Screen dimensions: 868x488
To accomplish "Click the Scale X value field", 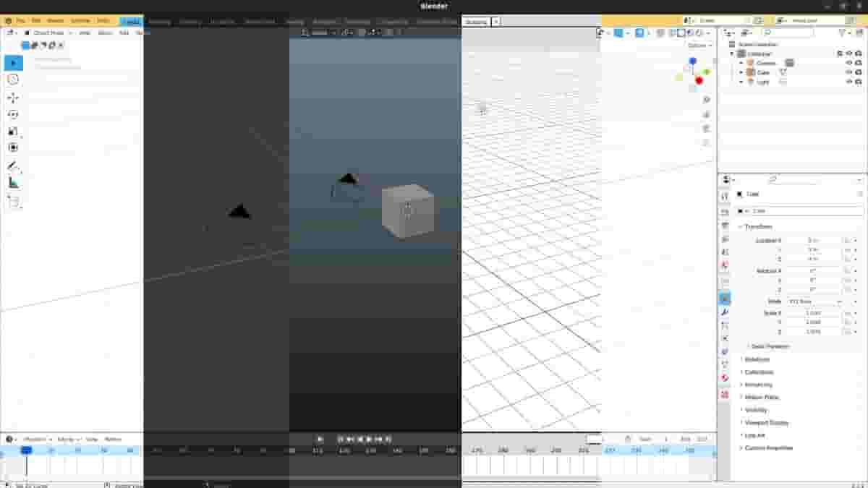I will [x=813, y=313].
